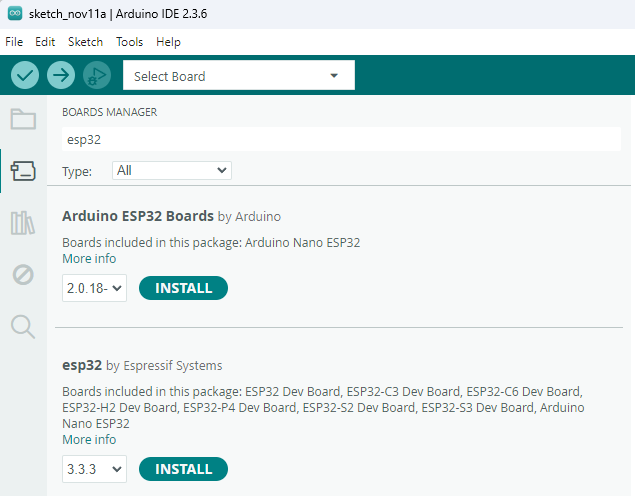Open the Type filter dropdown
635x496 pixels.
tap(172, 171)
